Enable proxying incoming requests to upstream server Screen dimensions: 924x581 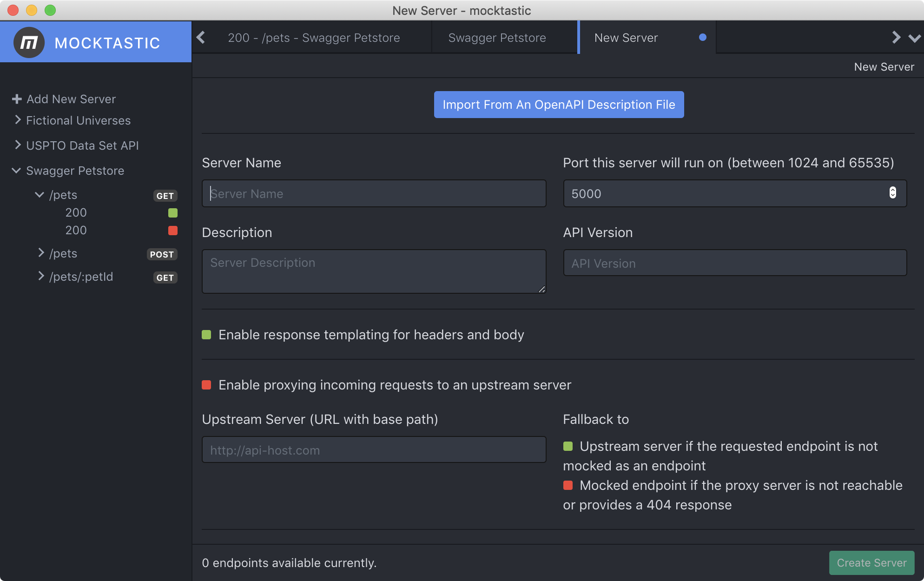click(206, 385)
